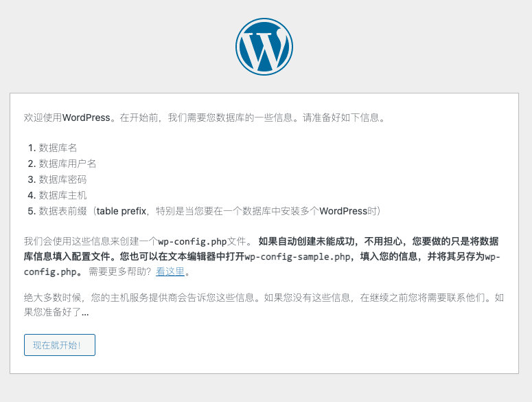Click the WordPress logo at top

pyautogui.click(x=264, y=46)
